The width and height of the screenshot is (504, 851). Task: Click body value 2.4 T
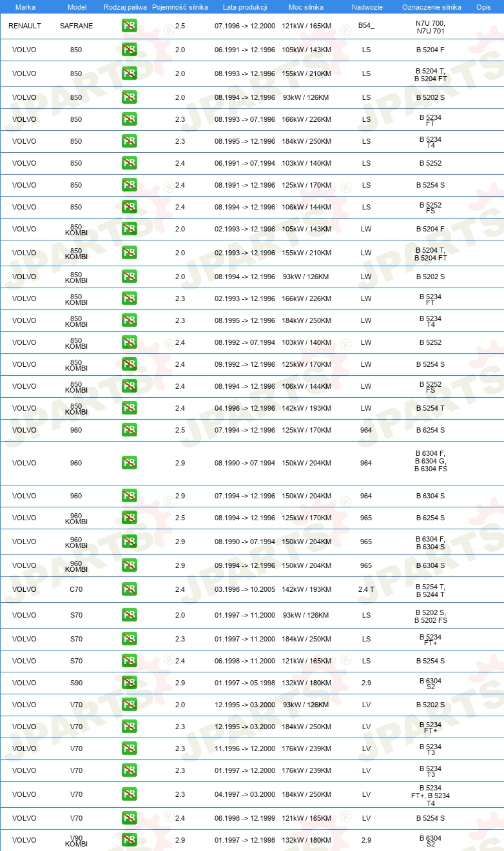tap(366, 589)
